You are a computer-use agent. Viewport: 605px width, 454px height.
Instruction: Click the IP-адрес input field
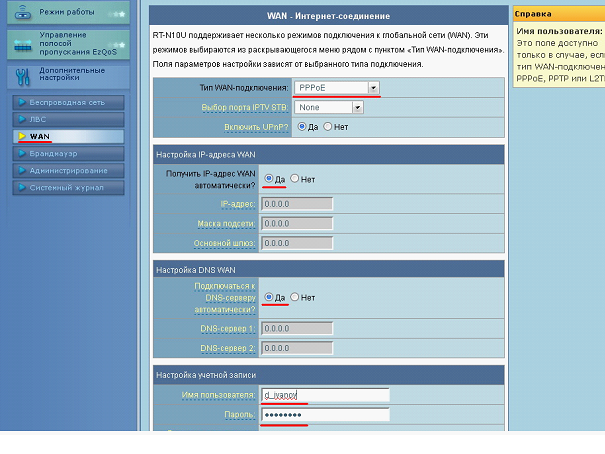[x=297, y=204]
